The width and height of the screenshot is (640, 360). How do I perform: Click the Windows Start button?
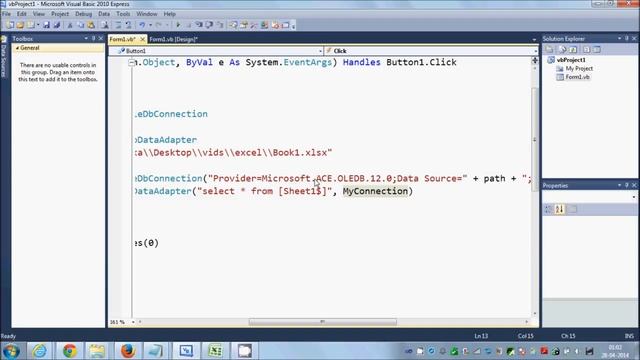[x=11, y=351]
